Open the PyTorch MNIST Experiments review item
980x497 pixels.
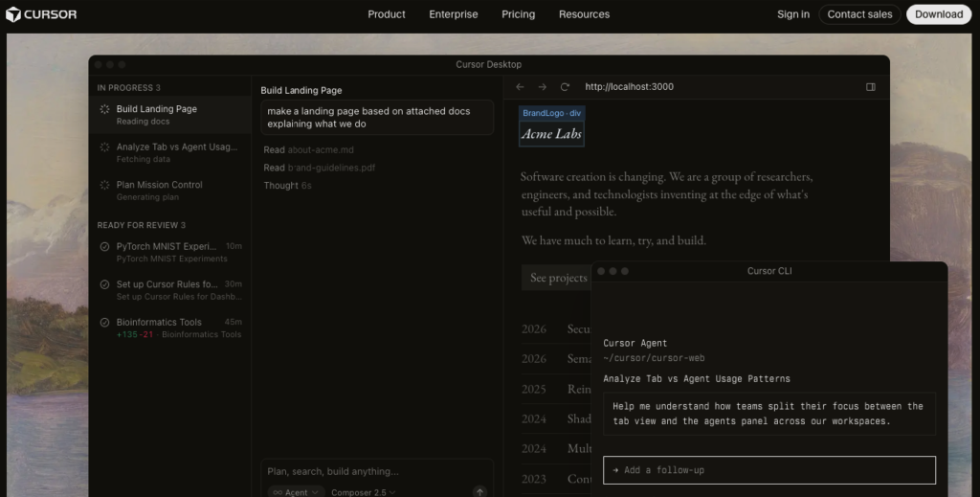click(170, 252)
